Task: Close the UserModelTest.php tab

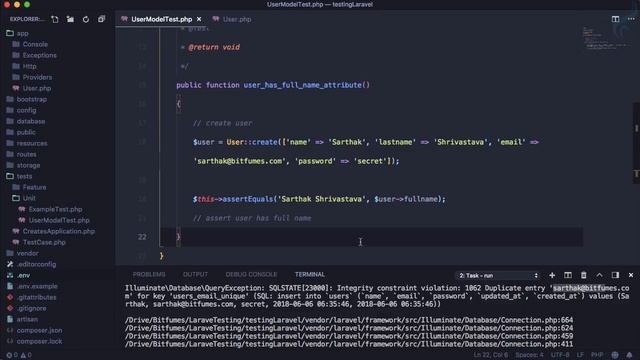Action: tap(199, 19)
